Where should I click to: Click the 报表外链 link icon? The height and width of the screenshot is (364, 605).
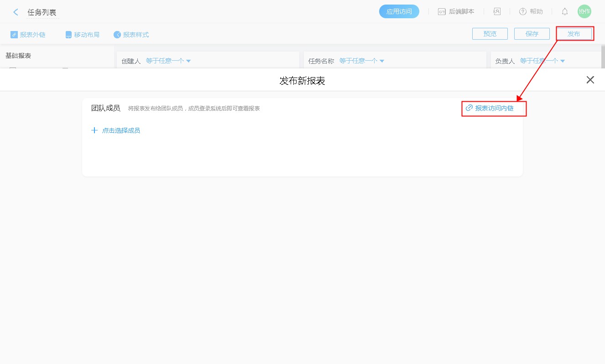(14, 35)
